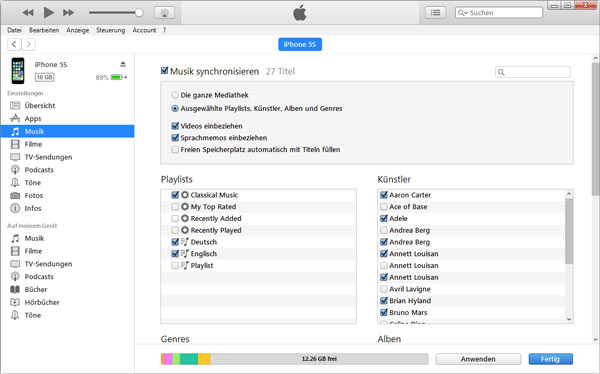Enable Freien Speicherplatz automatisch füllen

click(x=175, y=150)
